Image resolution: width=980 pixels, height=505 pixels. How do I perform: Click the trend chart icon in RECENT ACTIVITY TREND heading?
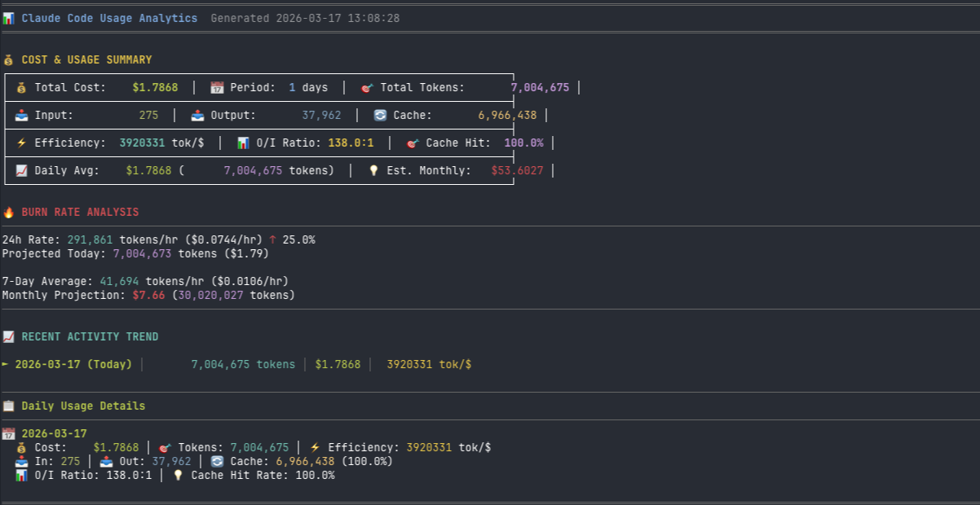[8, 337]
